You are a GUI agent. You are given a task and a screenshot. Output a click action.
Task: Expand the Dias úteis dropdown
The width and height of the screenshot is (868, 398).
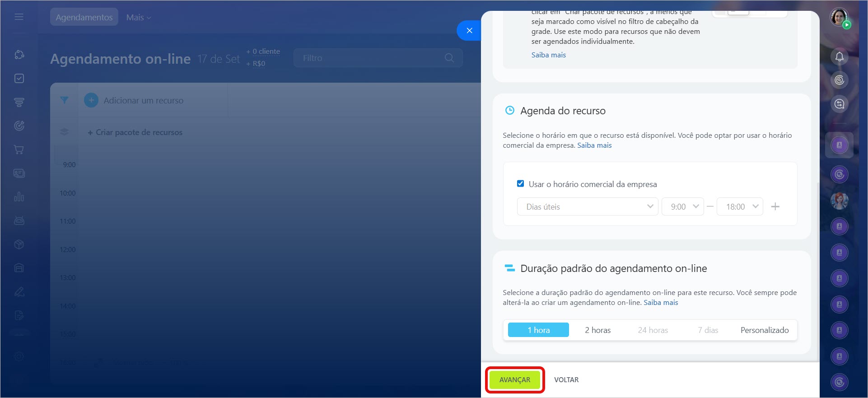tap(587, 206)
